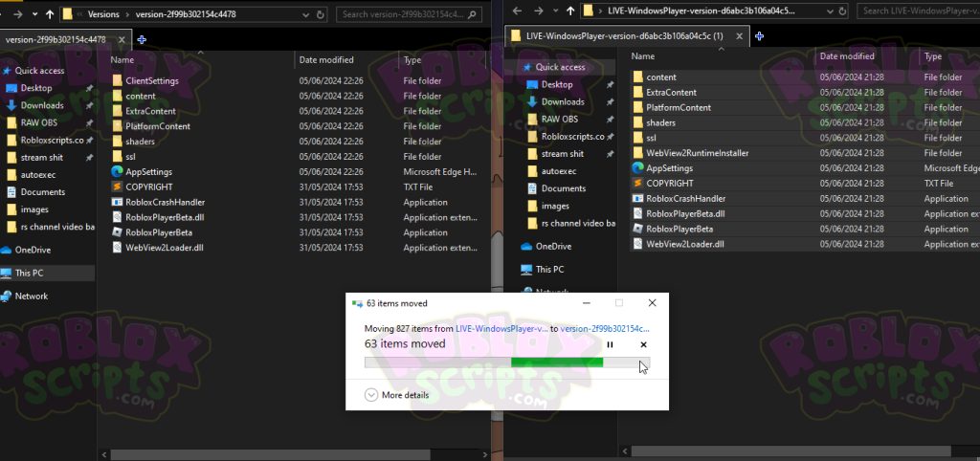
Task: Select WebView2Loader.dll in left window
Action: point(165,248)
